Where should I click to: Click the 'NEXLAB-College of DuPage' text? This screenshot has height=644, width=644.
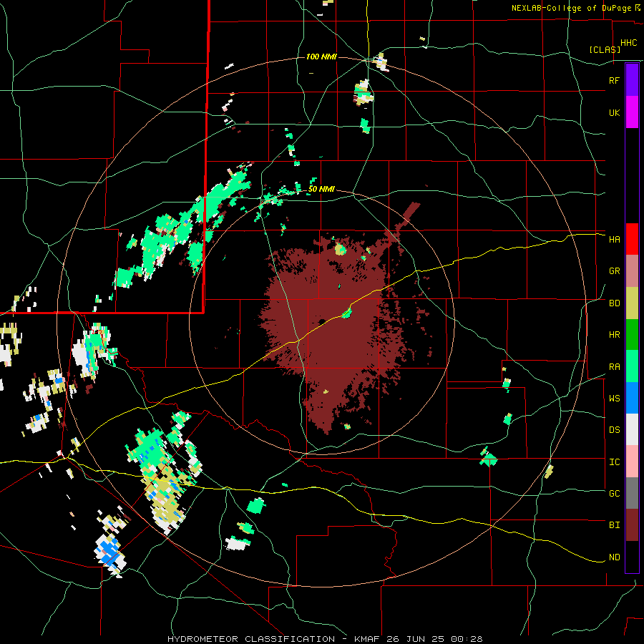(572, 8)
